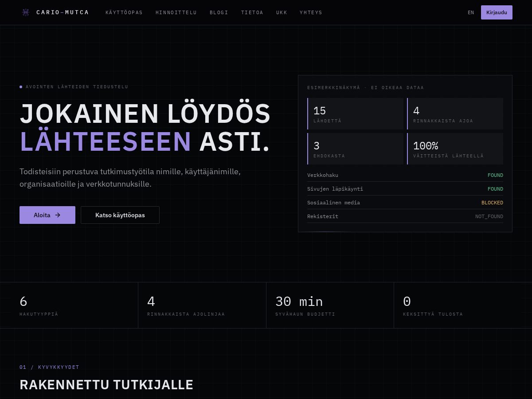Click the 30 min syvähaun budjetti stat

(330, 305)
